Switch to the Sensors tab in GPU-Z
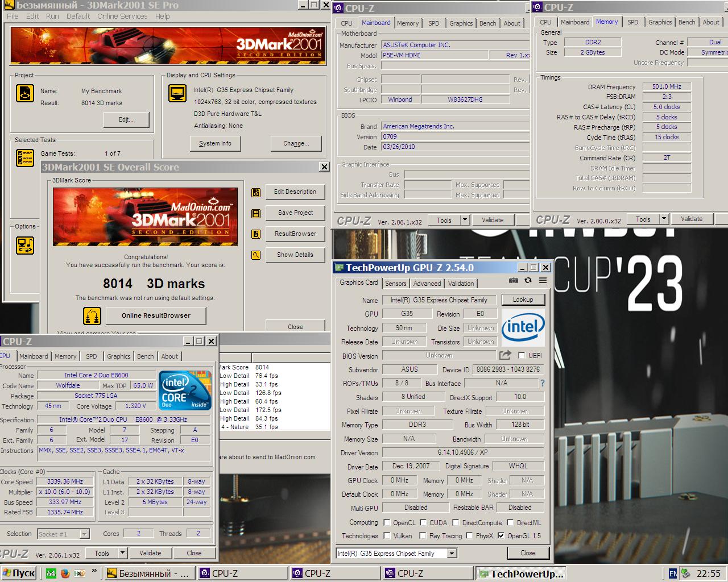728x582 pixels. click(396, 283)
